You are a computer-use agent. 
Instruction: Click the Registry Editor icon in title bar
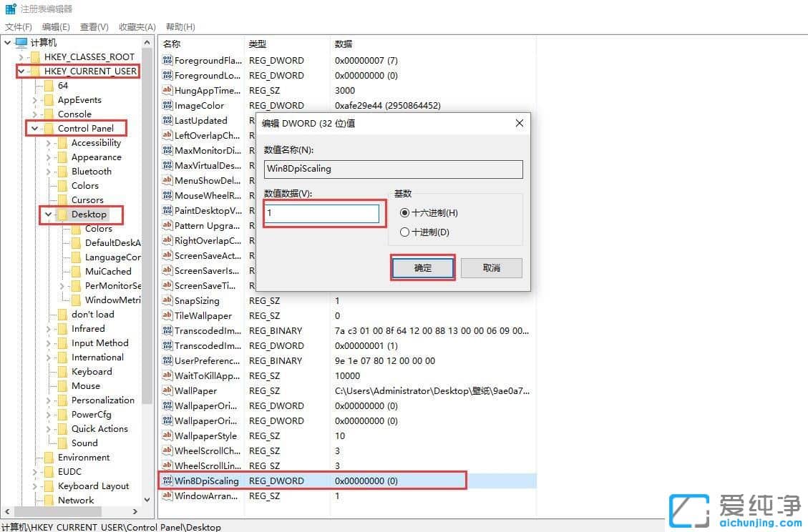point(9,9)
